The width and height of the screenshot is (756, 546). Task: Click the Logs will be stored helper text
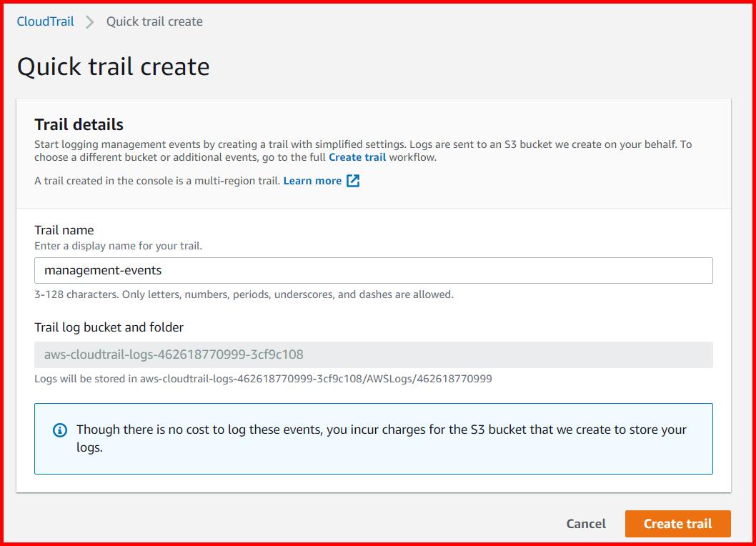263,379
